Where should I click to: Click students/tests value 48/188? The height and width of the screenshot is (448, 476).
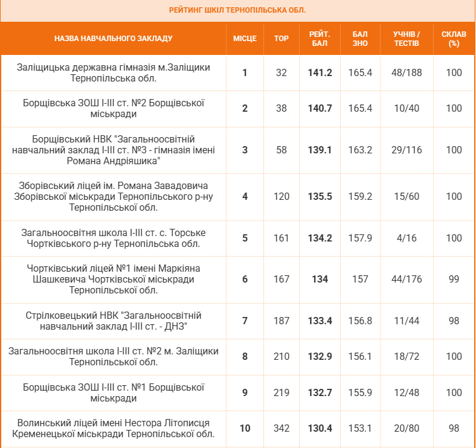(x=407, y=73)
